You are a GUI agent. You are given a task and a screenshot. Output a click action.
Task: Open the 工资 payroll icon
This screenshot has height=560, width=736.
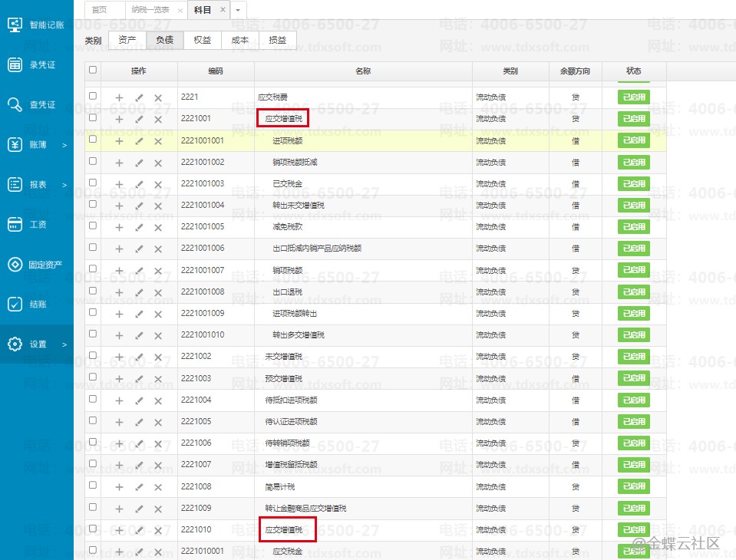point(15,224)
